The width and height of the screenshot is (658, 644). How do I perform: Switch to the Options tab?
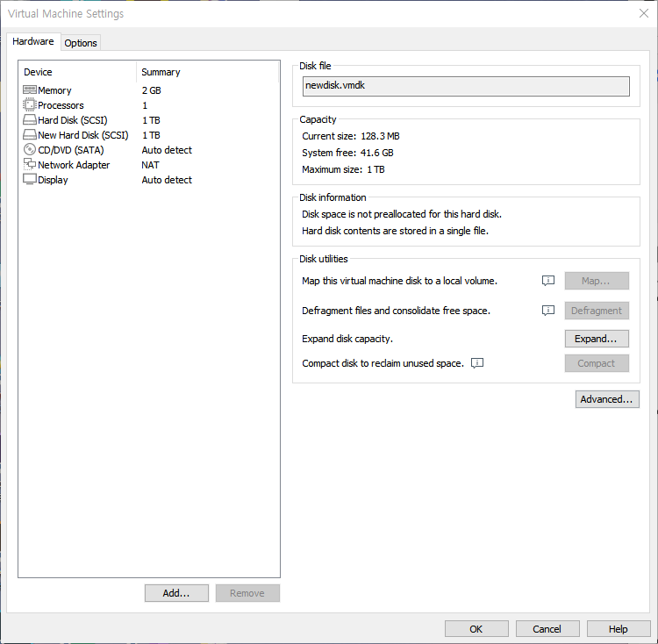[81, 43]
